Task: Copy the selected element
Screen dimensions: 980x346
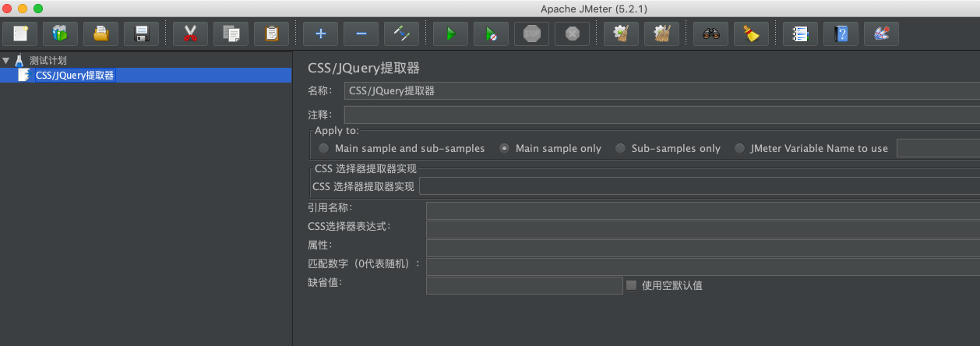Action: click(x=231, y=34)
